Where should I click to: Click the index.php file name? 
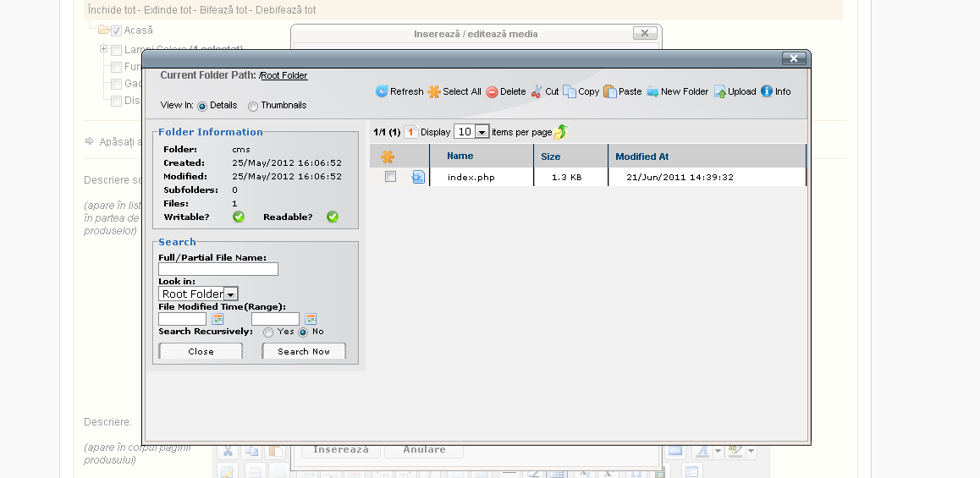point(471,177)
